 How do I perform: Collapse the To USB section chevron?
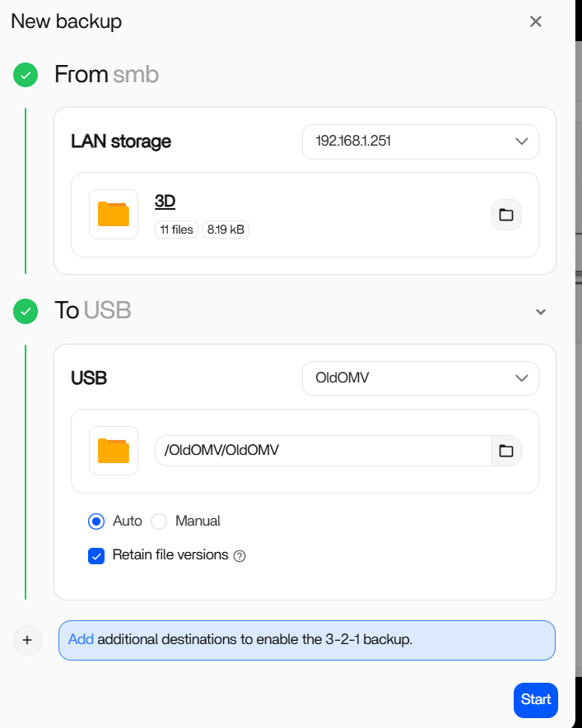pos(541,312)
